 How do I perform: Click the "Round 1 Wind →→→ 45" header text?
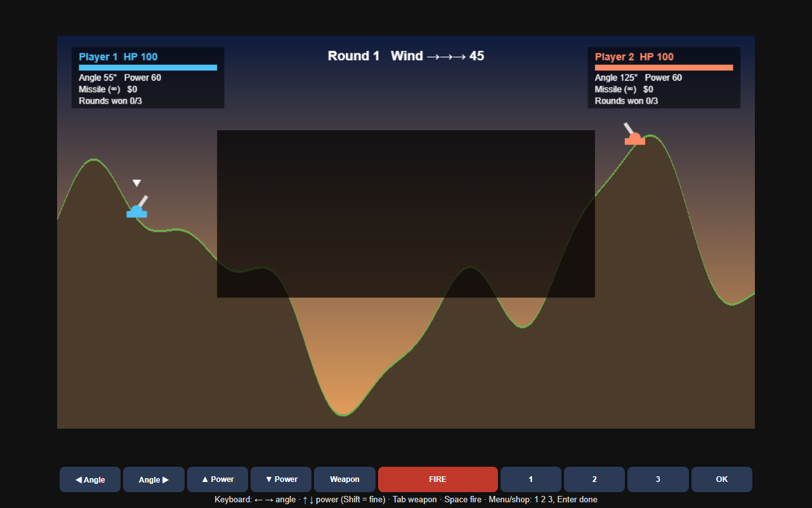(x=406, y=56)
